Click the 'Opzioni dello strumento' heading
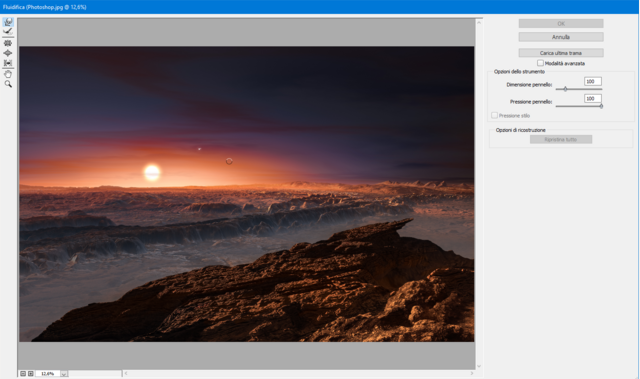Image resolution: width=640 pixels, height=379 pixels. 519,71
